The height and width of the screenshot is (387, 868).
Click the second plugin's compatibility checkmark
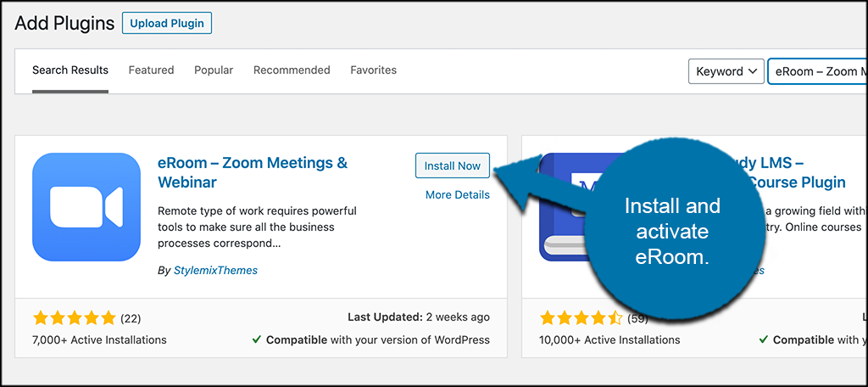point(764,339)
